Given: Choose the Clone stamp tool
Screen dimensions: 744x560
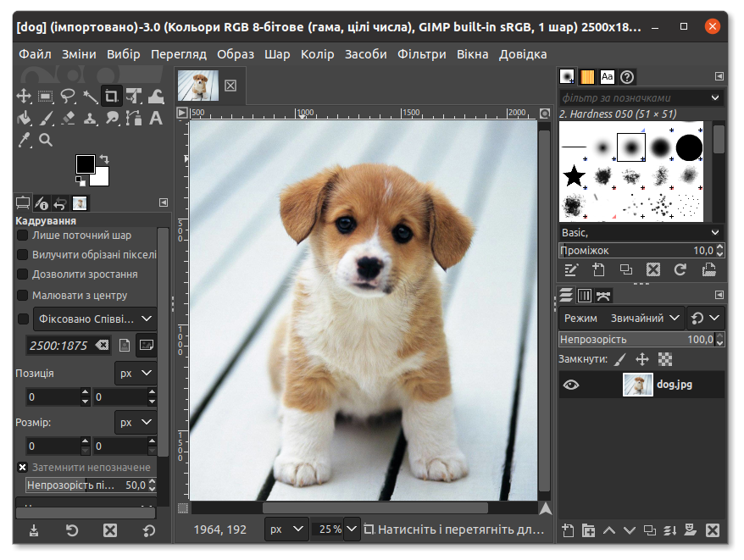Looking at the screenshot, I should (x=90, y=118).
